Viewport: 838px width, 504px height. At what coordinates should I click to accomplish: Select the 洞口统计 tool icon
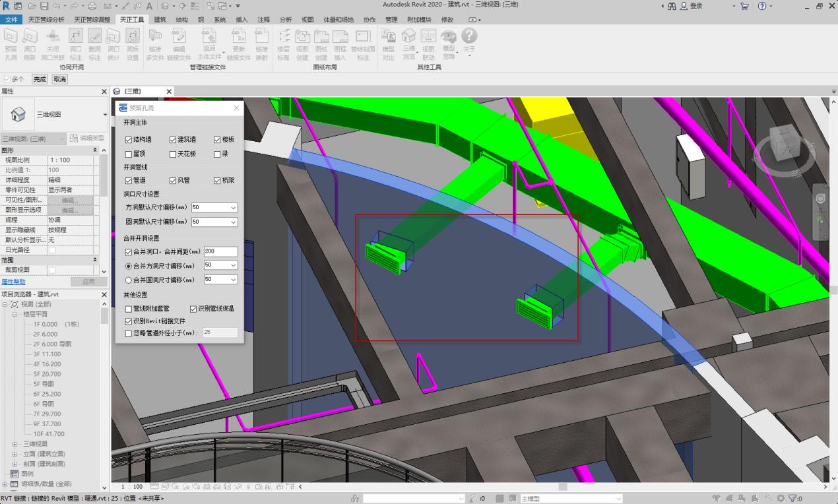click(x=113, y=37)
